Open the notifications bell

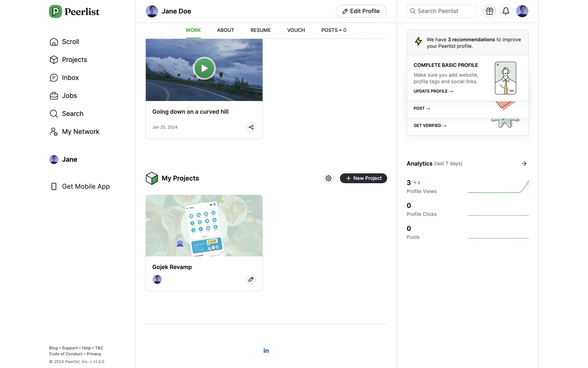(506, 11)
